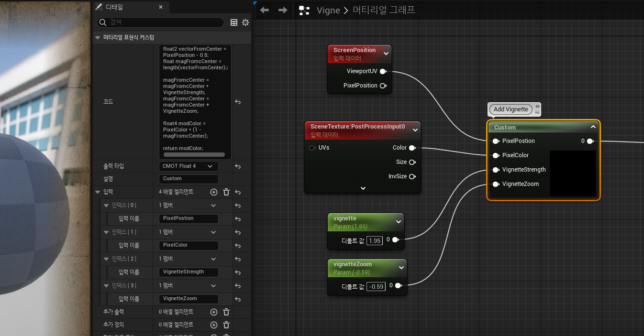Image resolution: width=644 pixels, height=336 pixels.
Task: Click the VignetteZoom input name field
Action: pos(189,299)
